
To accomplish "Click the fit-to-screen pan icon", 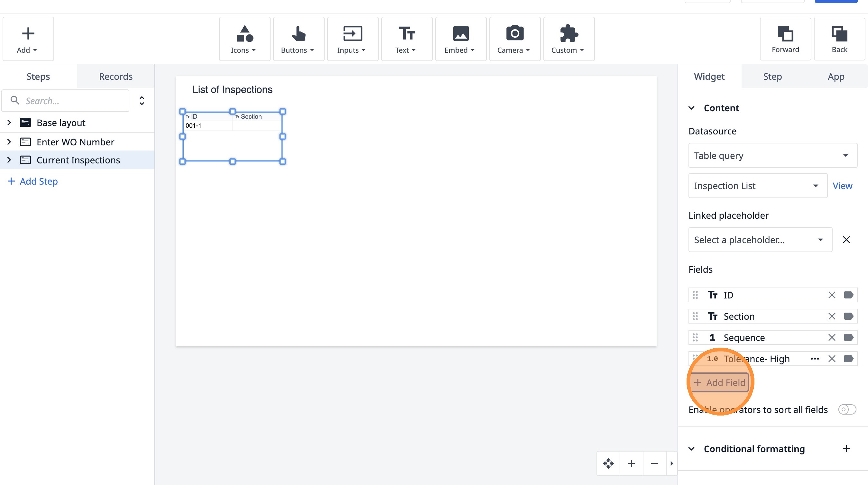I will click(608, 463).
